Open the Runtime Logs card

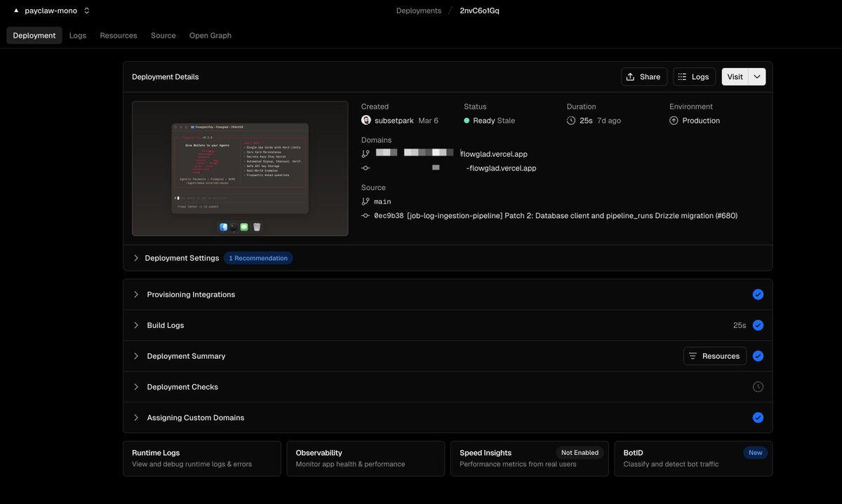202,458
